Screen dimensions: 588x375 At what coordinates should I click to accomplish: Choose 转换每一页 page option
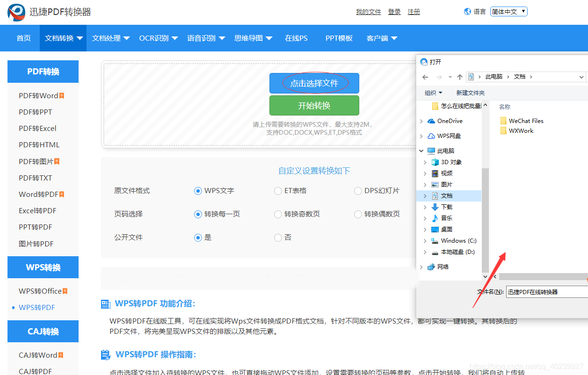[198, 214]
